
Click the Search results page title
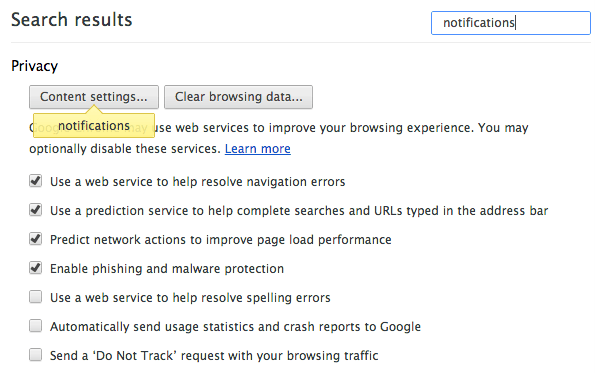pyautogui.click(x=72, y=20)
